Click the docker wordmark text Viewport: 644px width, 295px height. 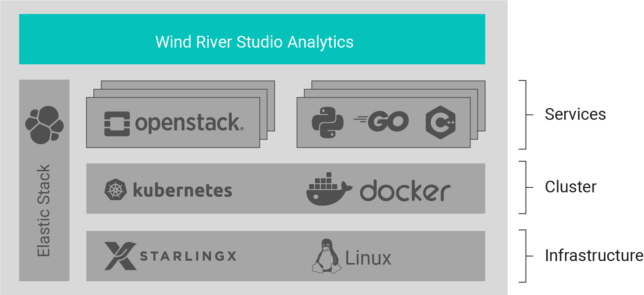tap(405, 190)
